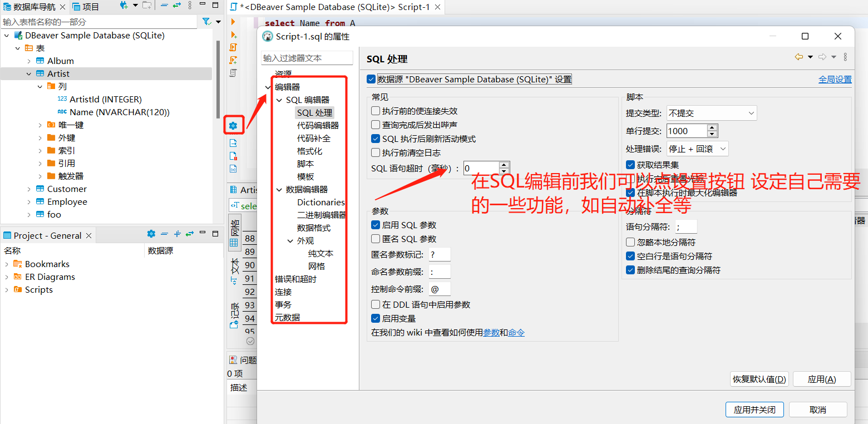Enable clear log before execution checkbox
The image size is (868, 424).
tap(376, 152)
